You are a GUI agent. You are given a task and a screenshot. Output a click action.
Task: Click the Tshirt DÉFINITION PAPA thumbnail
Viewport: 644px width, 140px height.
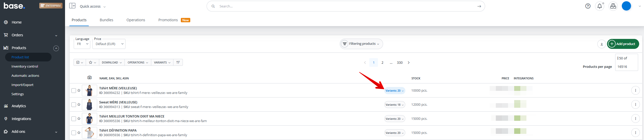point(89,133)
